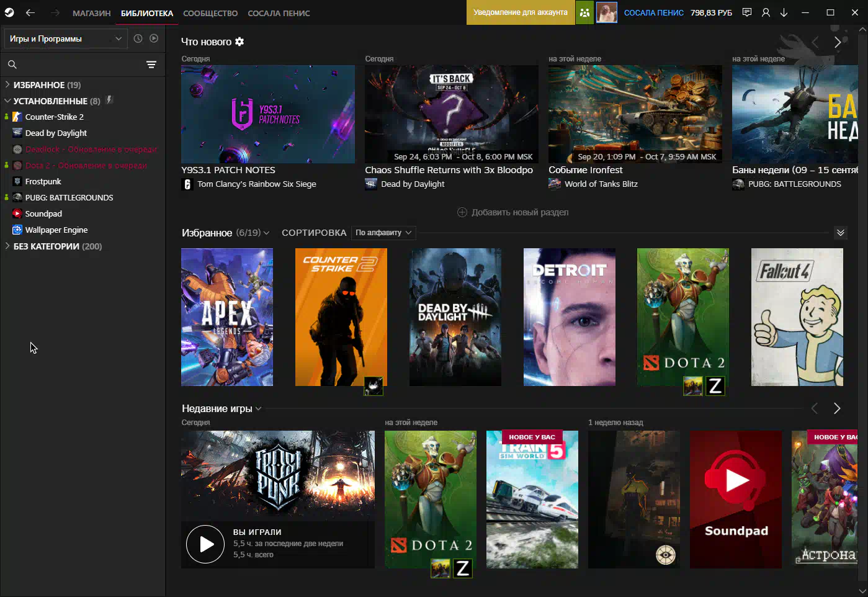
Task: Click the PUBG small icon under news card
Action: [738, 184]
